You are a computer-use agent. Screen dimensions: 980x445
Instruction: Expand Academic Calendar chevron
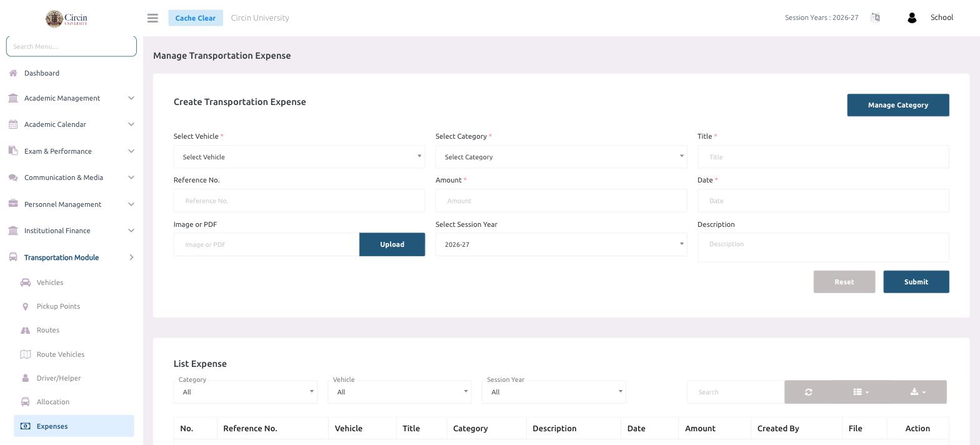coord(131,124)
